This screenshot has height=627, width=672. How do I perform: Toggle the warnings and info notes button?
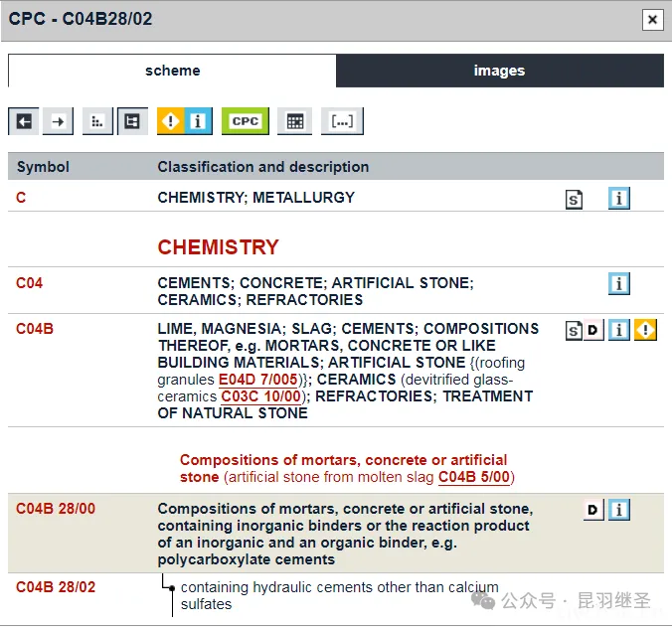coord(185,121)
